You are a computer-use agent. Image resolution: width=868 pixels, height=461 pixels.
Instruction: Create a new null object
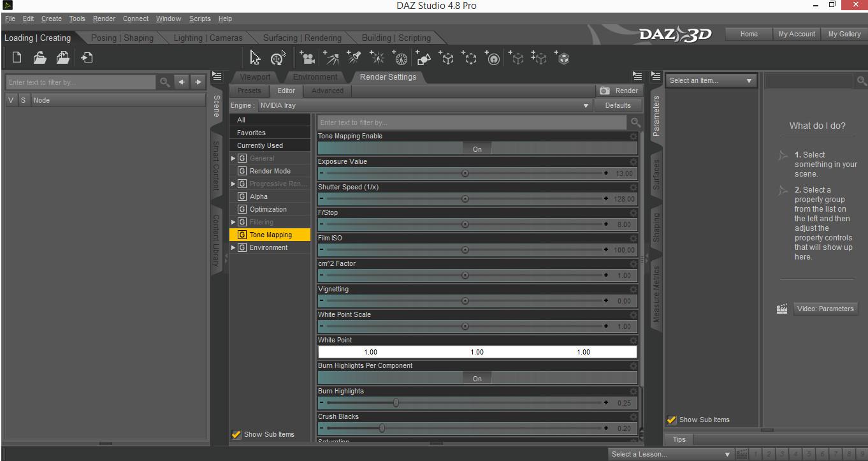point(446,59)
